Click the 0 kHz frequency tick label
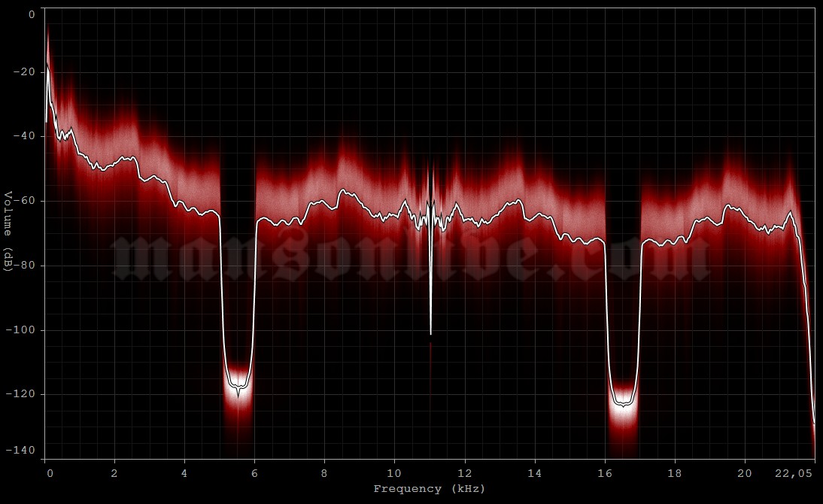Screen dimensions: 823x504 coord(50,474)
